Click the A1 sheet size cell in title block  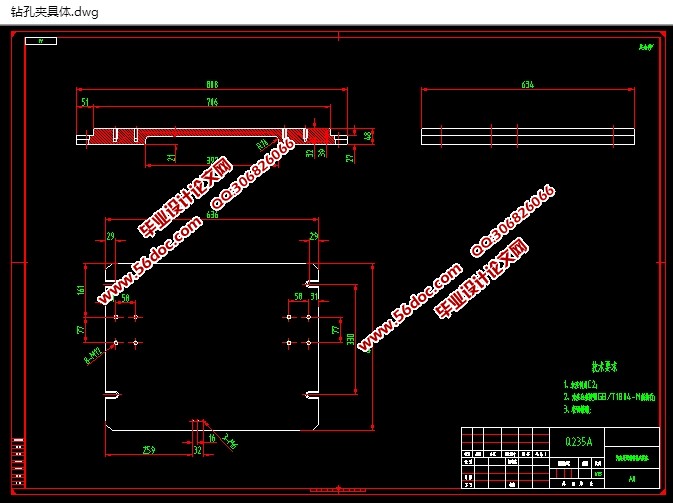pyautogui.click(x=631, y=479)
